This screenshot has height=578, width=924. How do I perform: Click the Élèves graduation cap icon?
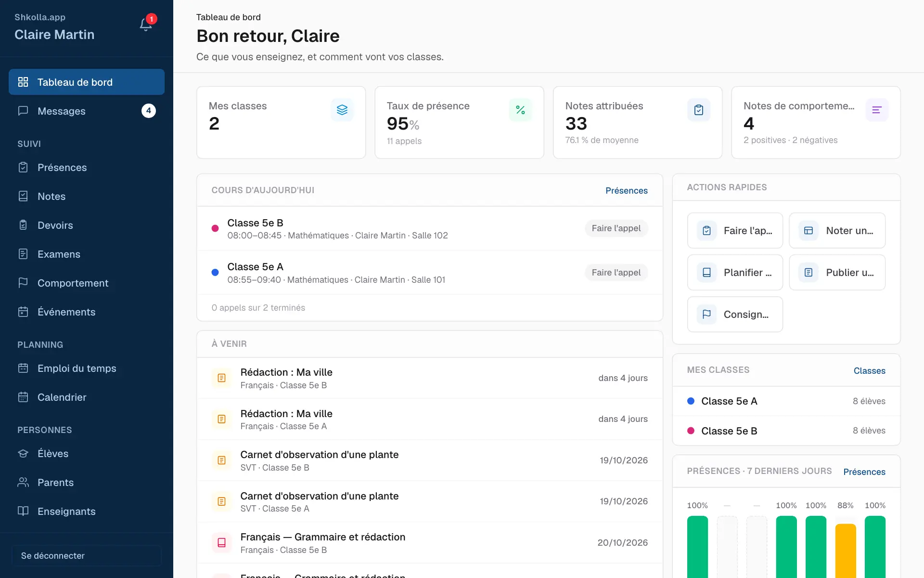tap(23, 453)
